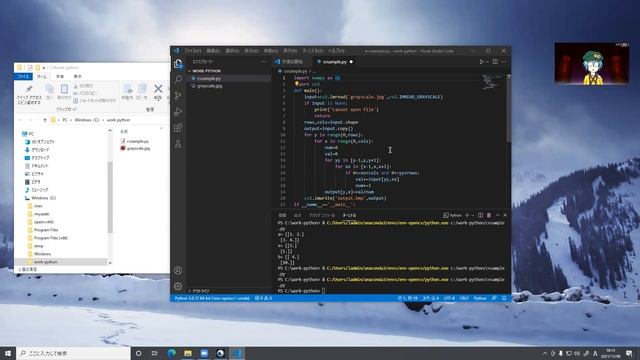640x360 pixels.
Task: Change indentation via スペース: 4 status item
Action: (431, 298)
